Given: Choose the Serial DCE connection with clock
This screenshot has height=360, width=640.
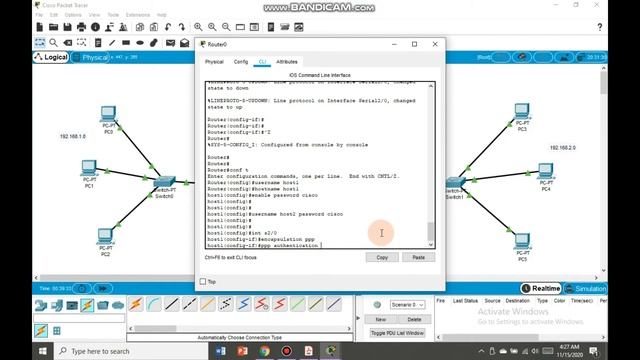Looking at the screenshot, I should point(262,304).
